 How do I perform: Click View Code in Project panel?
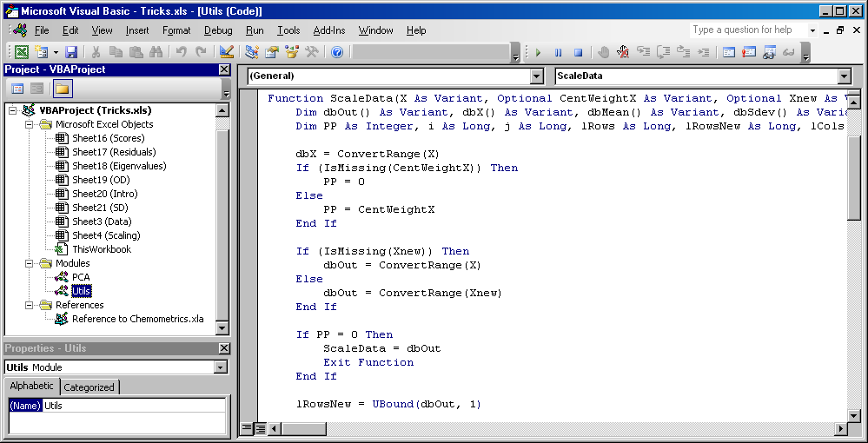tap(17, 89)
